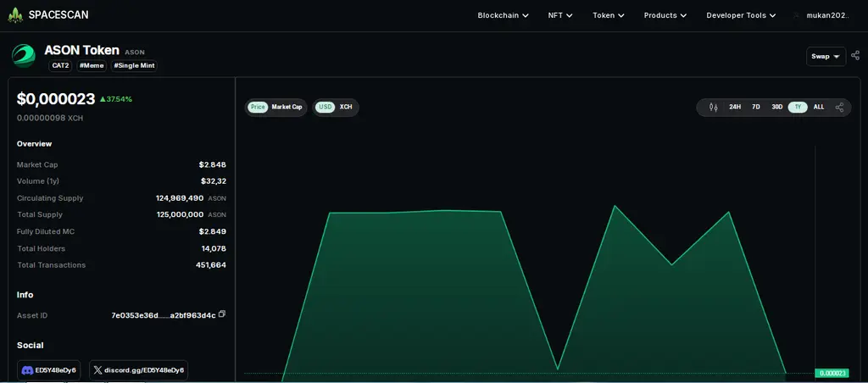Screen dimensions: 868x383
Task: Click the ASON ticker next to the title
Action: [135, 52]
